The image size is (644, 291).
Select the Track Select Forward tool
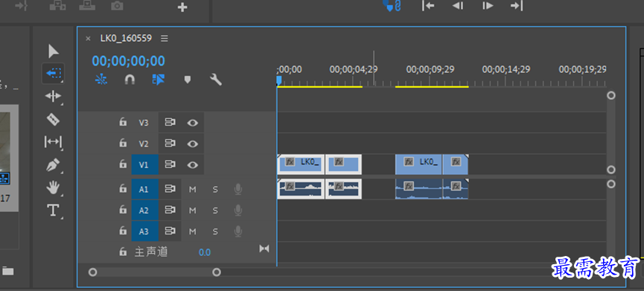click(x=54, y=74)
